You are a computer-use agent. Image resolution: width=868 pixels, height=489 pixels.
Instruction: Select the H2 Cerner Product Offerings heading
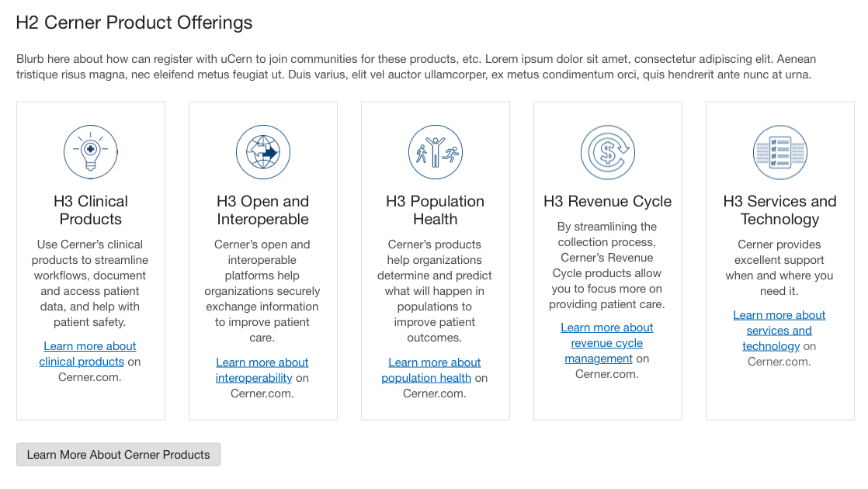pos(134,23)
